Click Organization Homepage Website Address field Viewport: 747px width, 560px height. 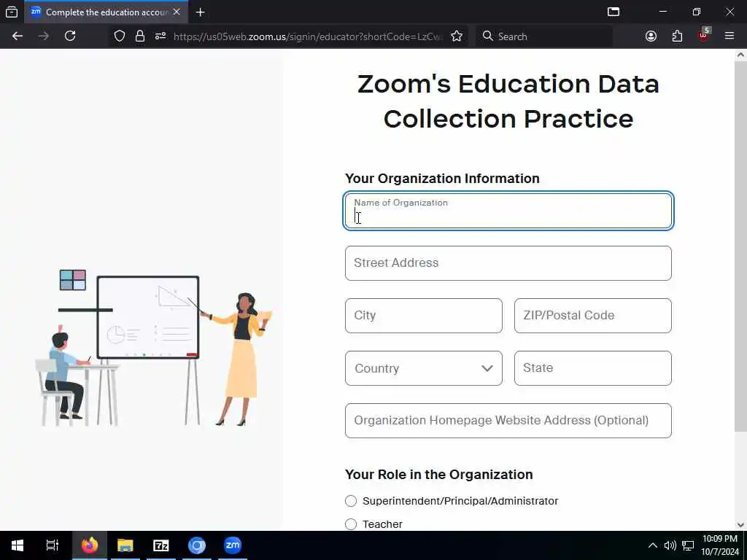(508, 421)
